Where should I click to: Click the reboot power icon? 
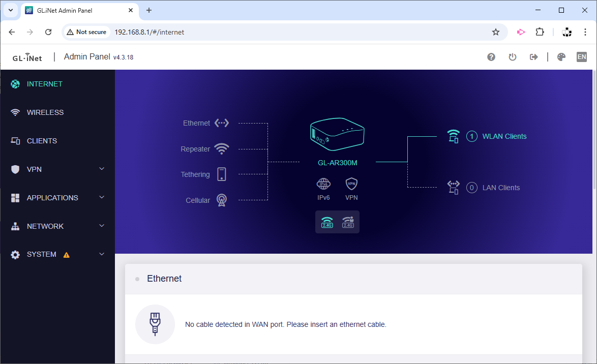(512, 57)
